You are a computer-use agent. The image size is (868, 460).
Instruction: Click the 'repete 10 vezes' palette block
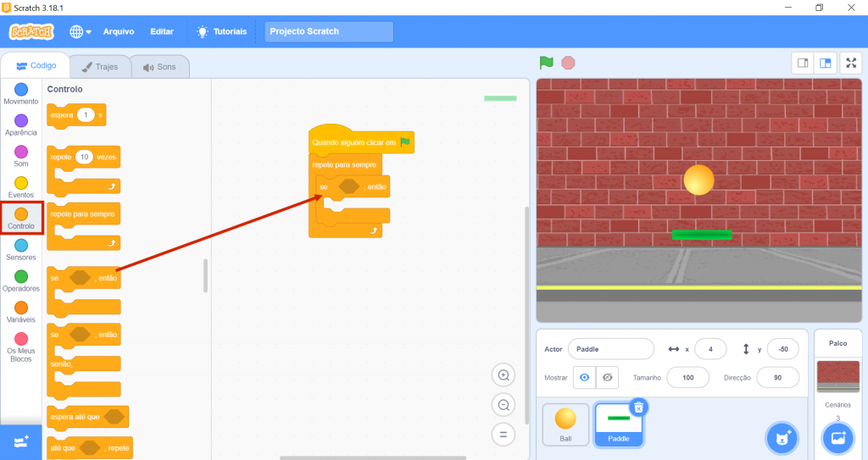pyautogui.click(x=84, y=170)
